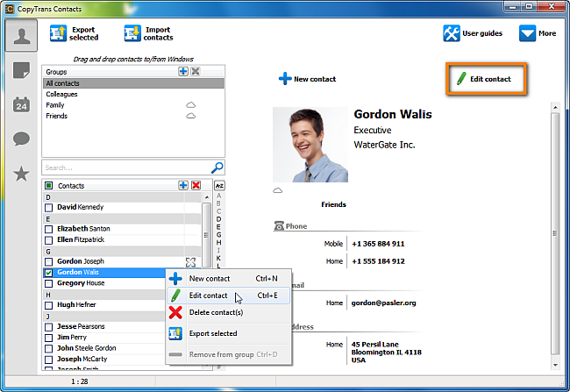
Task: Click the New contact button
Action: click(x=307, y=79)
